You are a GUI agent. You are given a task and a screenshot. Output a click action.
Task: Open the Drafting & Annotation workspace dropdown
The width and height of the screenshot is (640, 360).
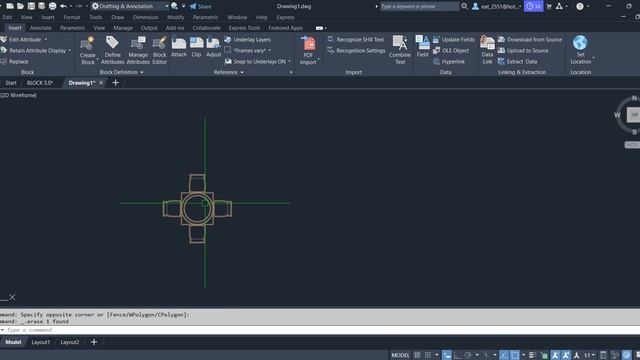pos(167,6)
